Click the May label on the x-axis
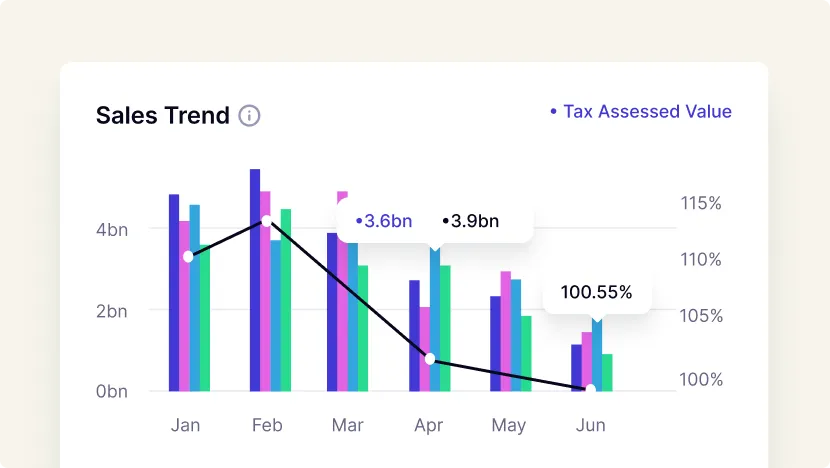This screenshot has width=830, height=468. tap(508, 425)
